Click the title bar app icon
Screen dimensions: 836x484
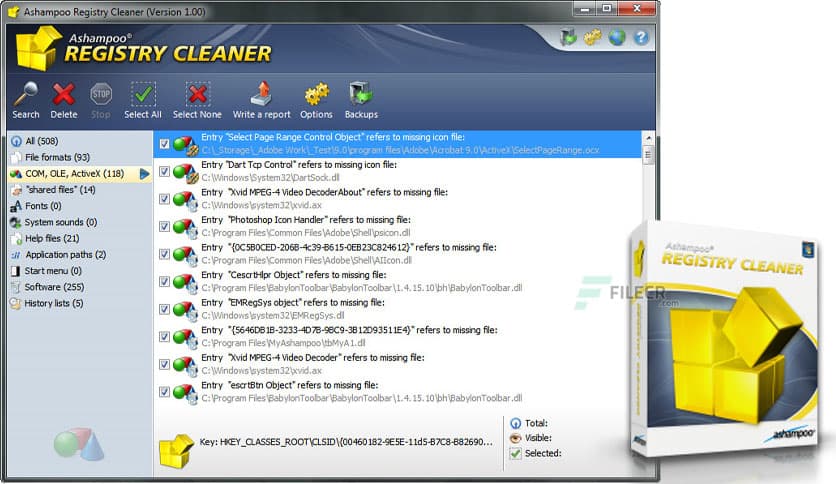[x=13, y=11]
